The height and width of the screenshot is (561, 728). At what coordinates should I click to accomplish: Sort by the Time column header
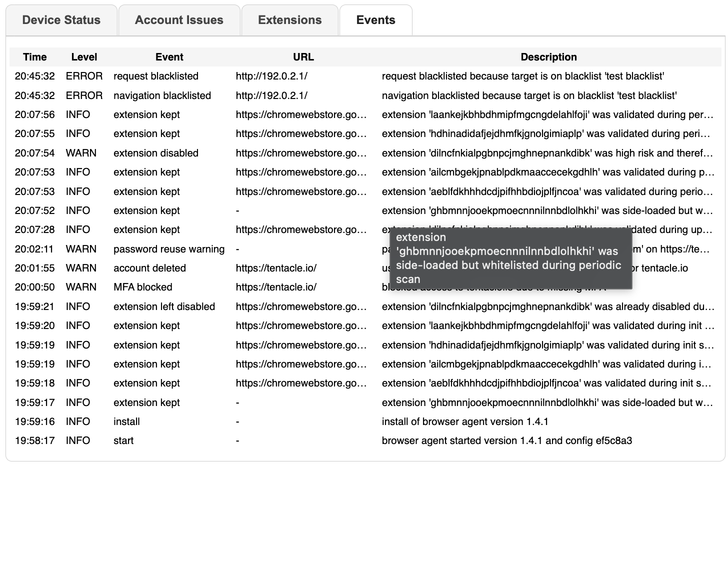[x=34, y=57]
